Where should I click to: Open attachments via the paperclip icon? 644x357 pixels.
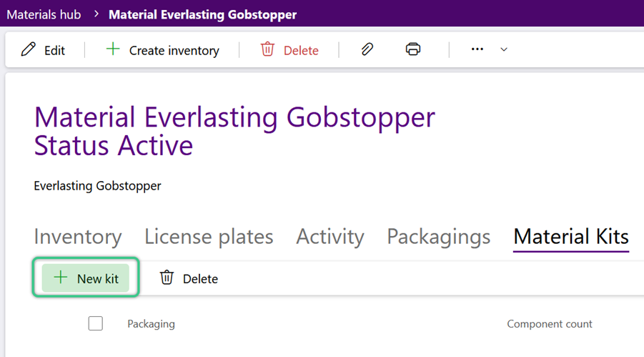(367, 49)
